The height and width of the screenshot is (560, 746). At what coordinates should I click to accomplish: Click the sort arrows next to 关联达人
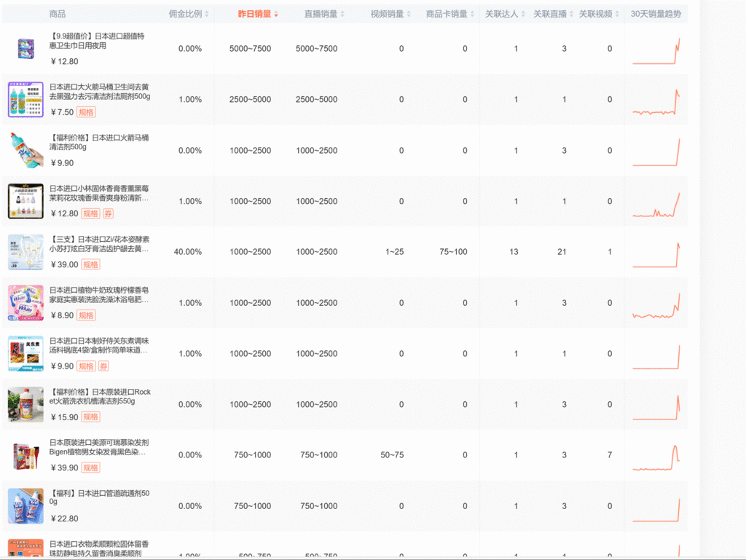[523, 15]
